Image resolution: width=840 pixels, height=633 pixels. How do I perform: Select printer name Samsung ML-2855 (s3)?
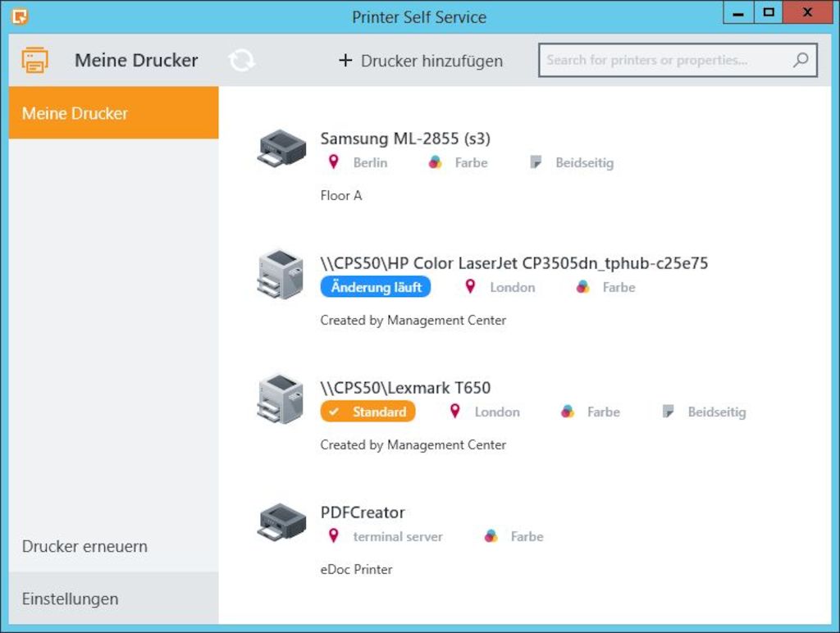click(405, 139)
